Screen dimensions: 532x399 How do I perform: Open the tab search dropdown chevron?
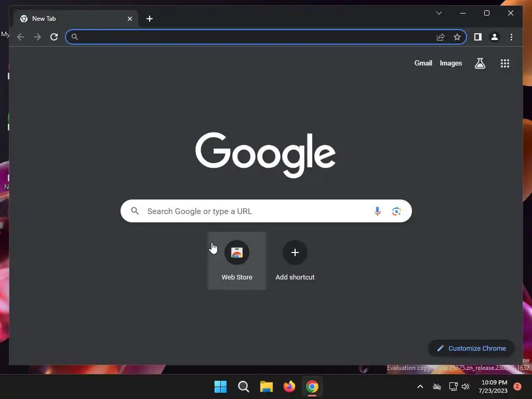(x=438, y=13)
